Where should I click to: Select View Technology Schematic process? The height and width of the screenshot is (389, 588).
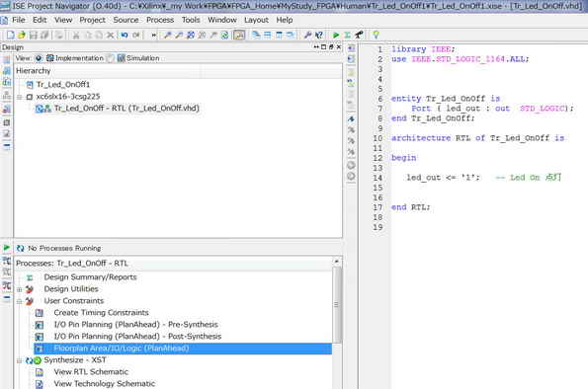pyautogui.click(x=104, y=384)
